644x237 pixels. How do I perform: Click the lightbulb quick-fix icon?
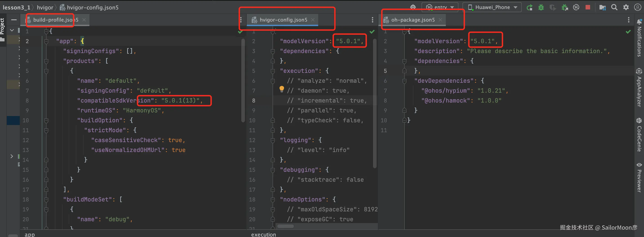coord(282,89)
